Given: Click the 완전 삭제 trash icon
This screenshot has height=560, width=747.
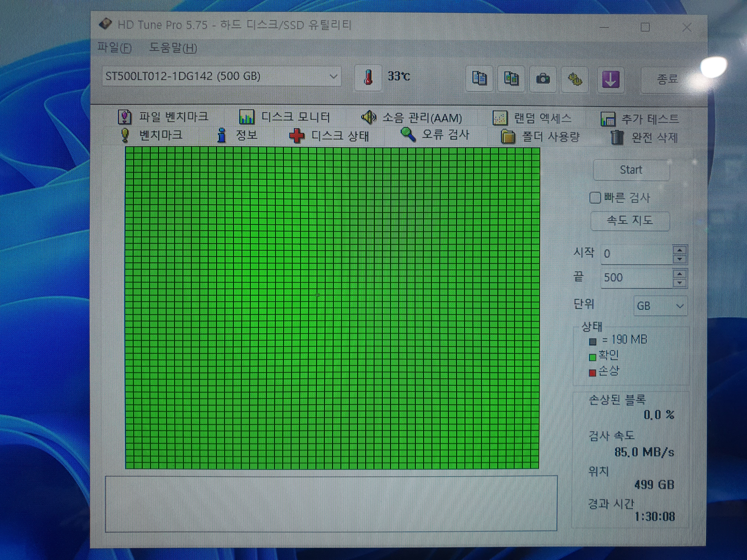Looking at the screenshot, I should pyautogui.click(x=617, y=137).
